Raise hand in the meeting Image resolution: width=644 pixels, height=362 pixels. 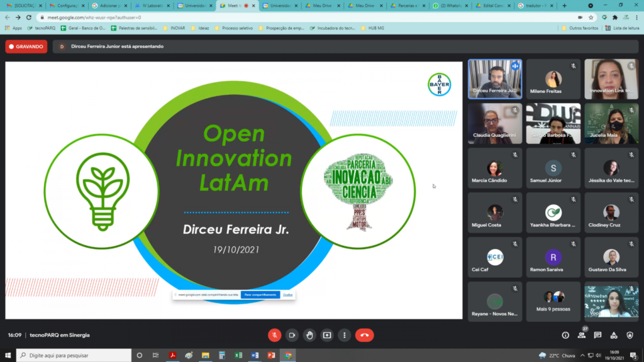point(309,335)
